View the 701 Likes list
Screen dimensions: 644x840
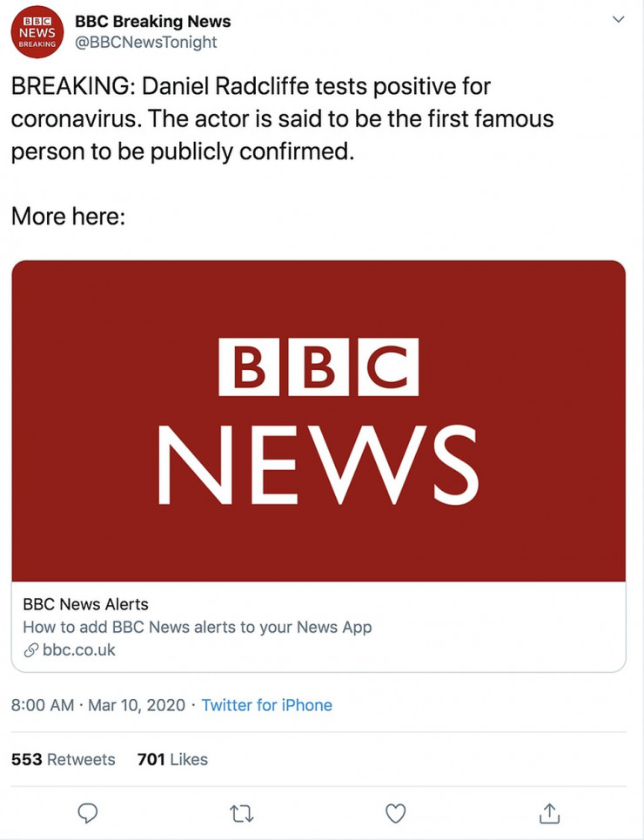click(x=172, y=759)
